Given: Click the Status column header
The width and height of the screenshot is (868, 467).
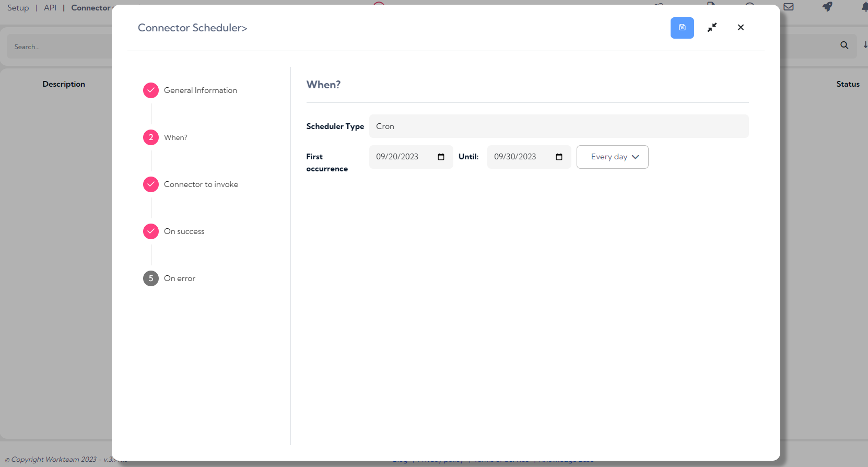Looking at the screenshot, I should [x=848, y=84].
